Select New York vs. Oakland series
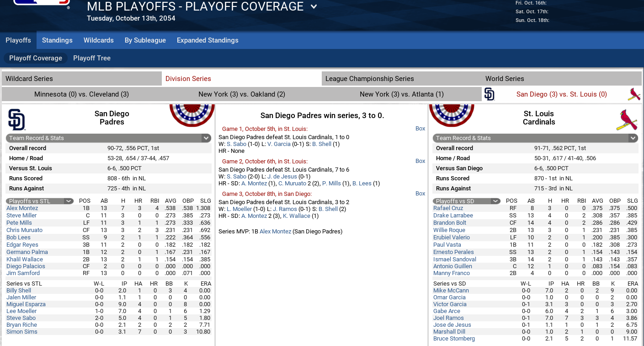 point(242,94)
